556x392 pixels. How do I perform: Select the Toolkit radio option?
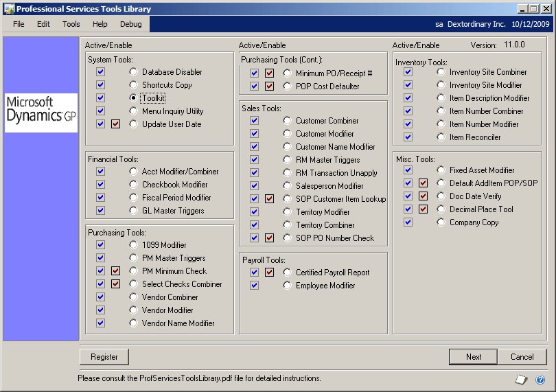[133, 98]
